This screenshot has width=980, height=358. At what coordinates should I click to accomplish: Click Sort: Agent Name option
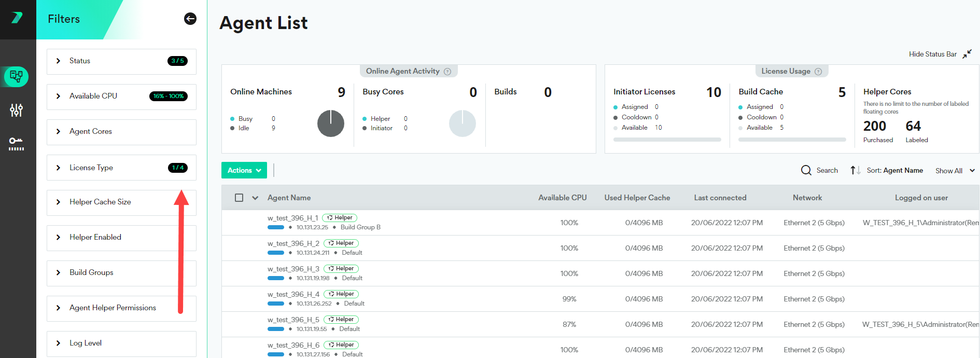894,170
